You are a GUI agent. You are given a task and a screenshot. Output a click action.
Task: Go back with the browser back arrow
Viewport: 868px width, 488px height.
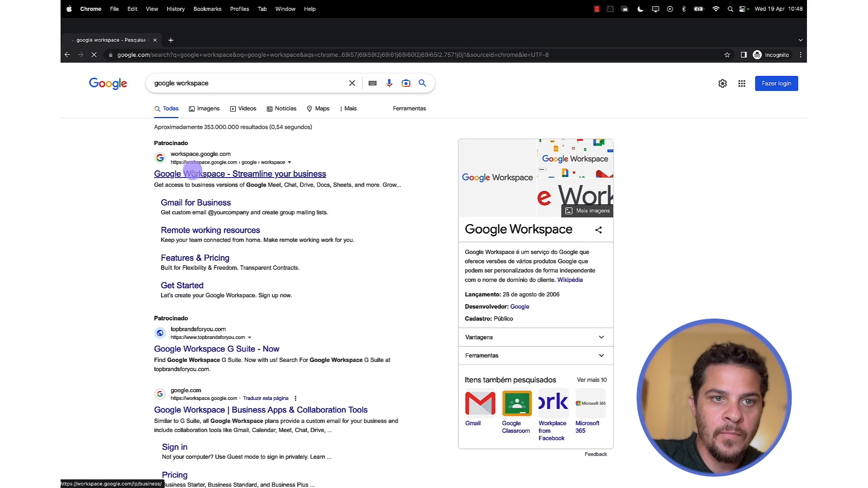pyautogui.click(x=67, y=55)
